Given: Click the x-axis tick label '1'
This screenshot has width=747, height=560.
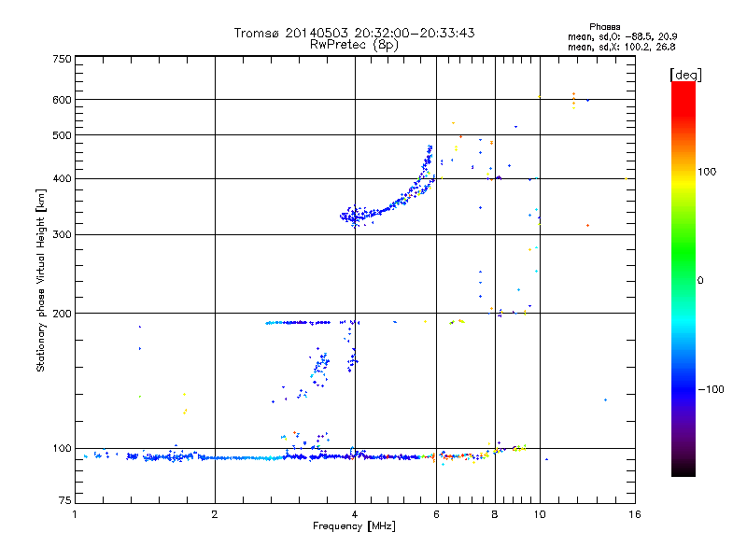Looking at the screenshot, I should (x=75, y=514).
